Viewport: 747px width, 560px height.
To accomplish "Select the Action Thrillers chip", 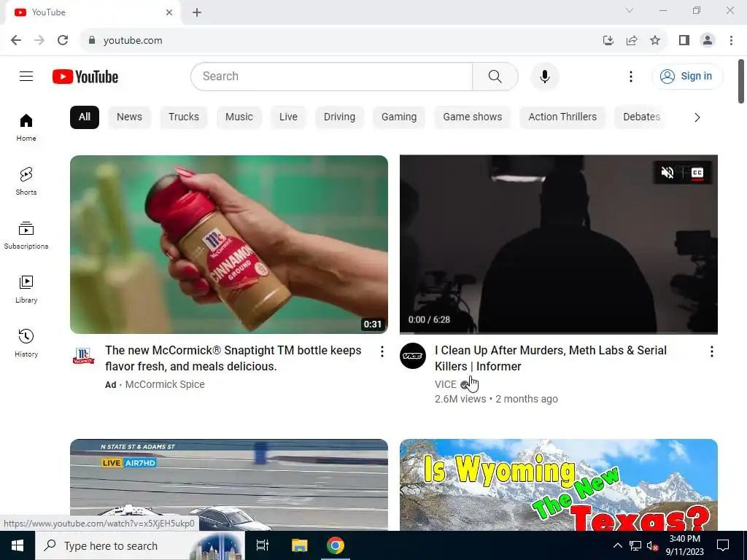I will coord(562,117).
